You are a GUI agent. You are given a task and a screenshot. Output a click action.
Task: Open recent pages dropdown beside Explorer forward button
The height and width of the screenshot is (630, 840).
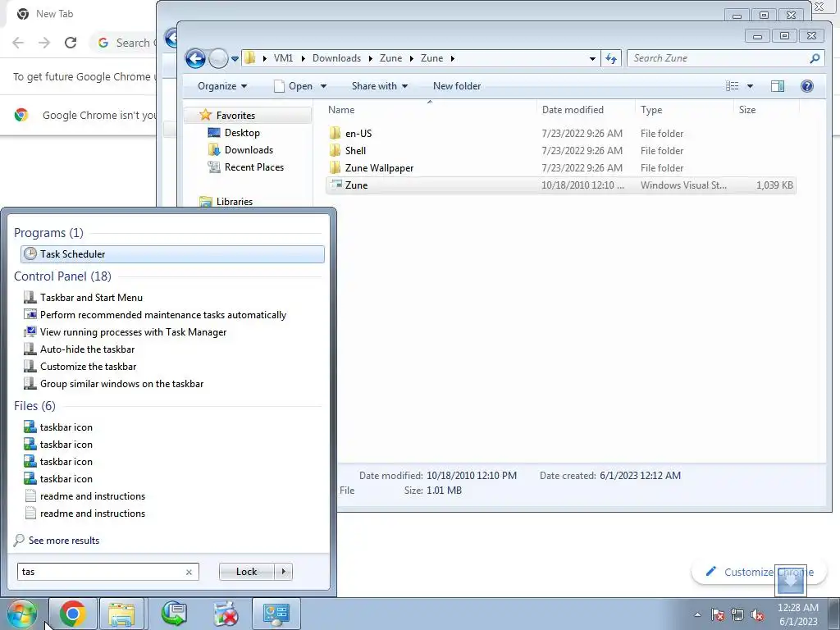(235, 58)
